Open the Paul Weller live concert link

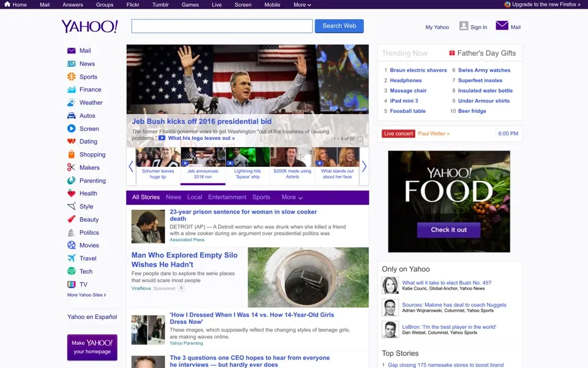tap(434, 134)
